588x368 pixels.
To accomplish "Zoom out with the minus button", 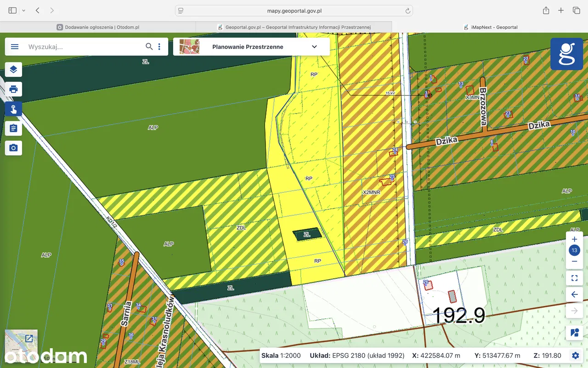I will 574,261.
